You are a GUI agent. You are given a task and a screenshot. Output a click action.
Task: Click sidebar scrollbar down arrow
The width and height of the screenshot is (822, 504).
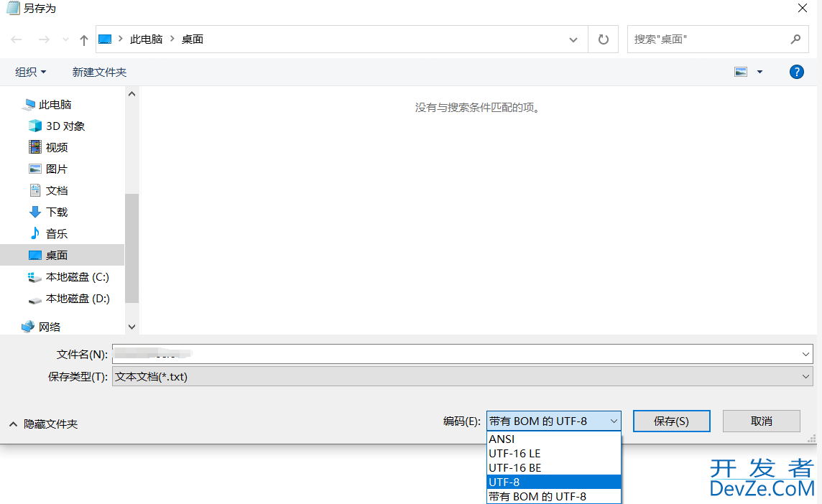(x=132, y=327)
